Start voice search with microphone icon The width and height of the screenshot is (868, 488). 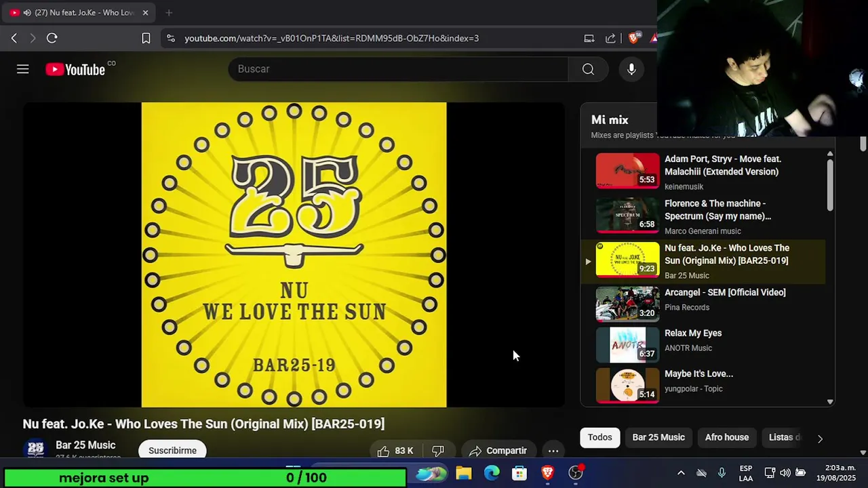(631, 69)
